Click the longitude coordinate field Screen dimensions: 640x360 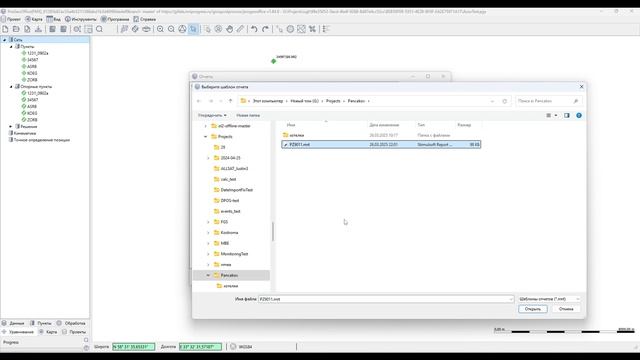pyautogui.click(x=200, y=347)
